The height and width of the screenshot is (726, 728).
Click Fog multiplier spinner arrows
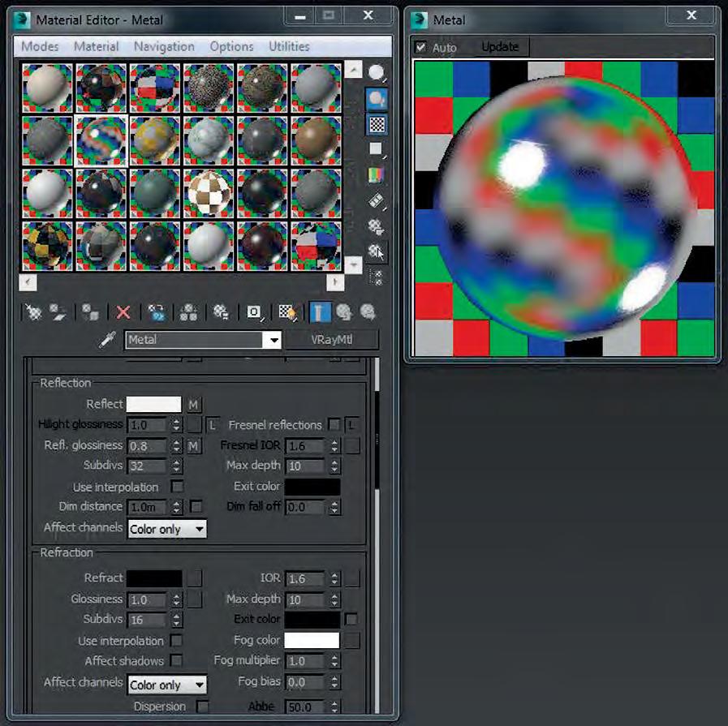click(x=334, y=661)
